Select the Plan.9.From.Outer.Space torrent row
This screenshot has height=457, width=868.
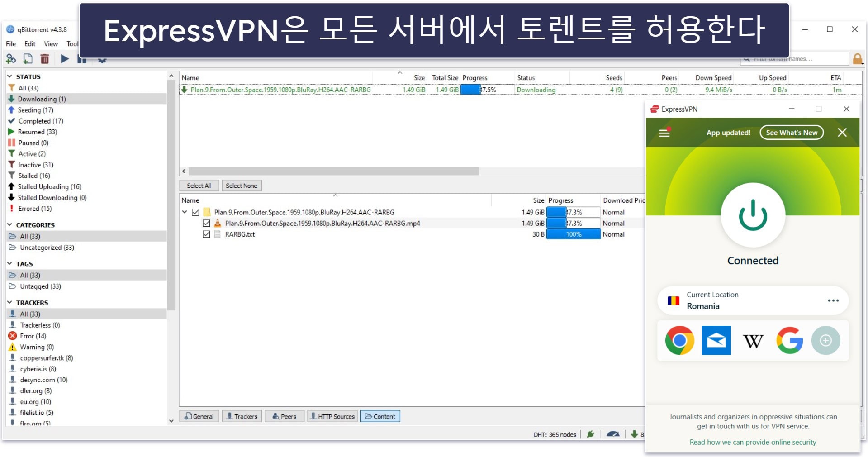[520, 90]
